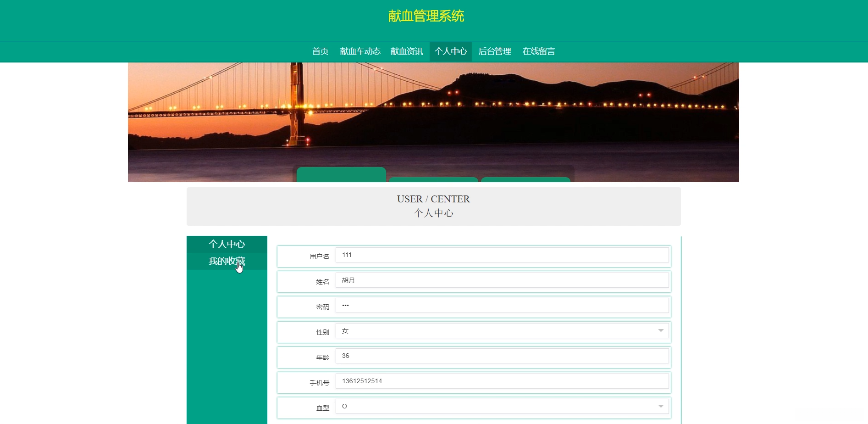This screenshot has height=424, width=868.
Task: Open the 血型 dropdown showing O
Action: 502,407
